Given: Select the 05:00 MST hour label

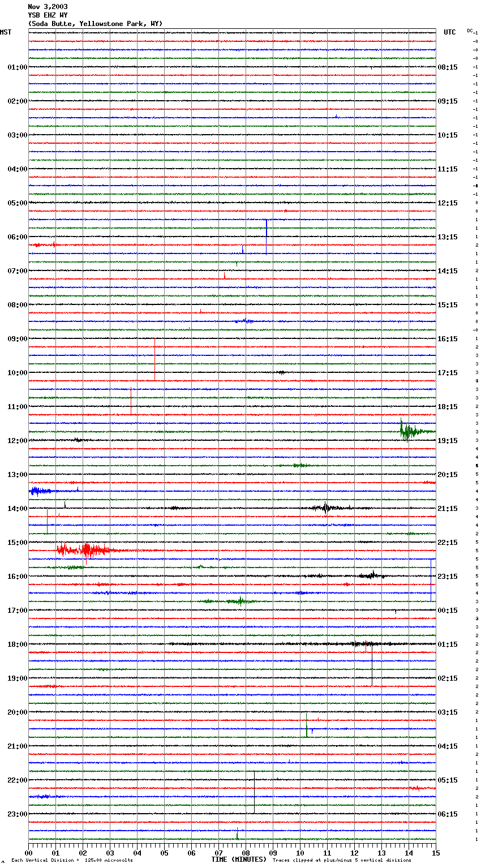Looking at the screenshot, I should pos(18,203).
